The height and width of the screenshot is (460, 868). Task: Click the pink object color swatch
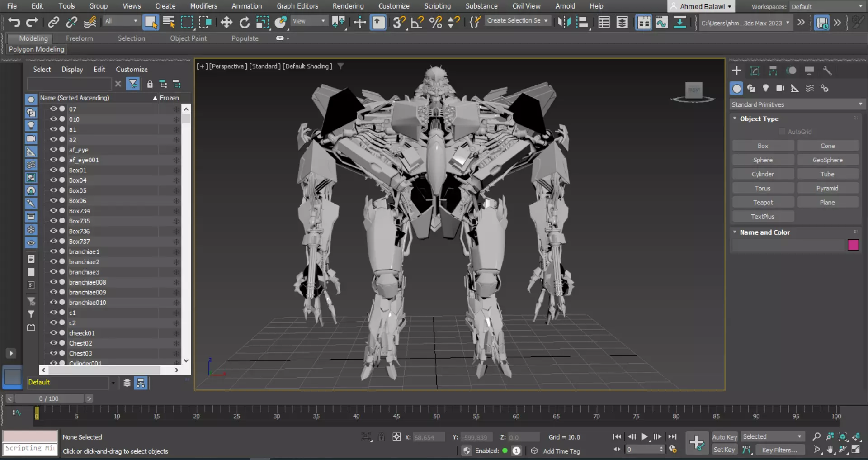(x=853, y=245)
